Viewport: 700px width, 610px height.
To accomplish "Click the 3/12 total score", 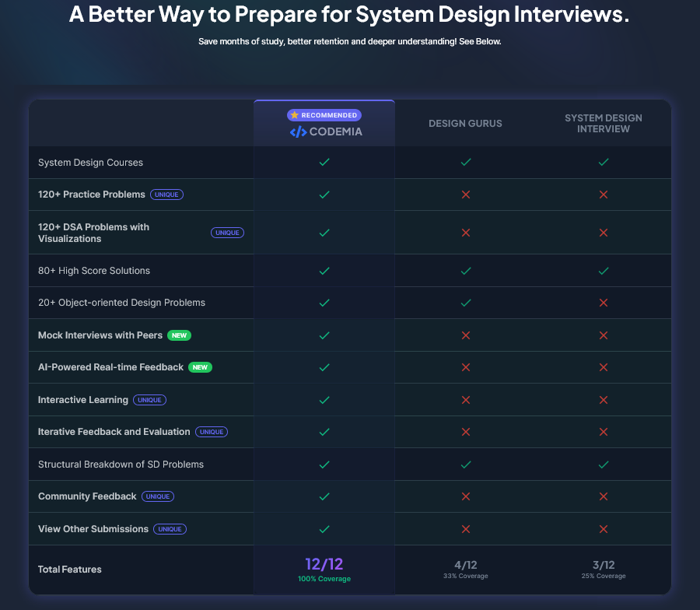I will click(604, 566).
